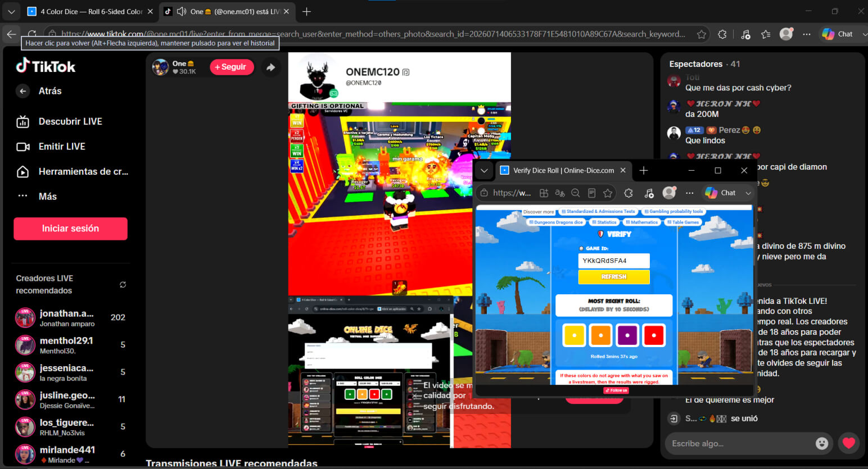
Task: Click the zoom icon in Verify Dice window
Action: pyautogui.click(x=576, y=193)
